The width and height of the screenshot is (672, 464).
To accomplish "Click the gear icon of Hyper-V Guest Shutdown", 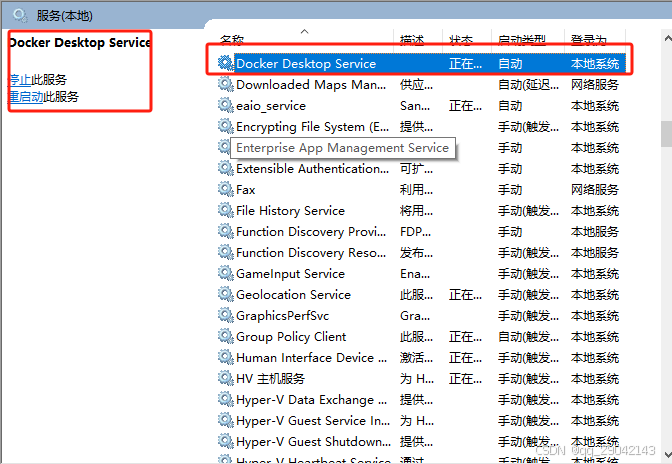I will tap(225, 441).
